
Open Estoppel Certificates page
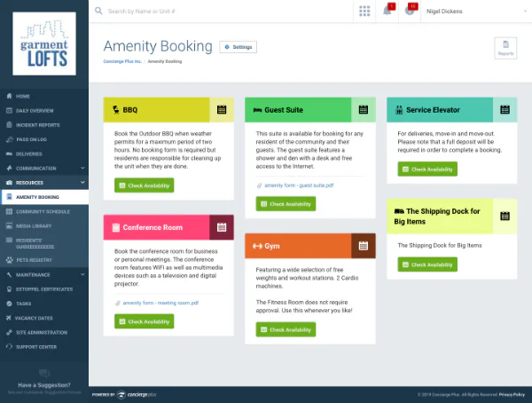click(x=44, y=288)
